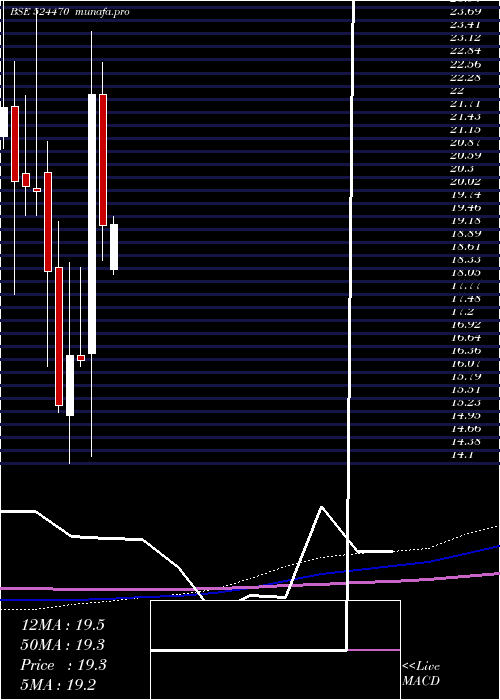Viewport: 500px width, 700px height.
Task: Click the last white candlestick near 18.61
Action: point(114,247)
